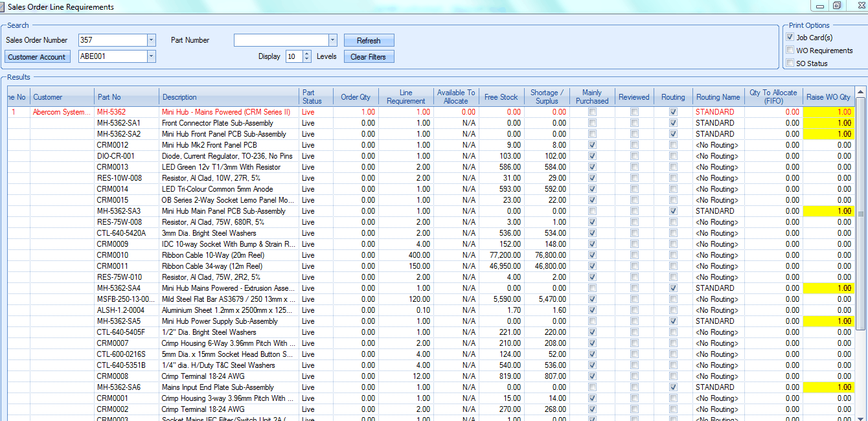868x421 pixels.
Task: Uncheck the Job Card(s) print option
Action: point(790,38)
